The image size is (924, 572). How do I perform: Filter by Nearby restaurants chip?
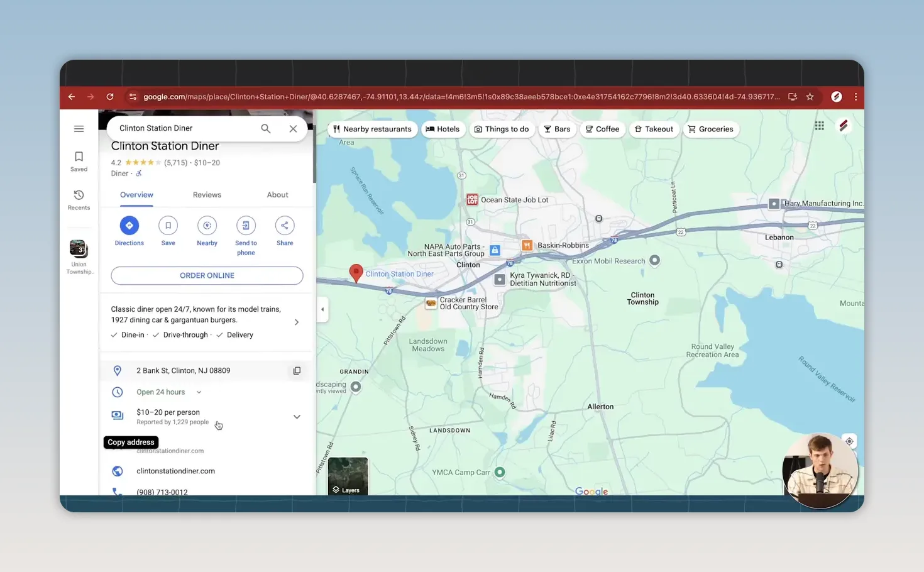[x=372, y=129]
